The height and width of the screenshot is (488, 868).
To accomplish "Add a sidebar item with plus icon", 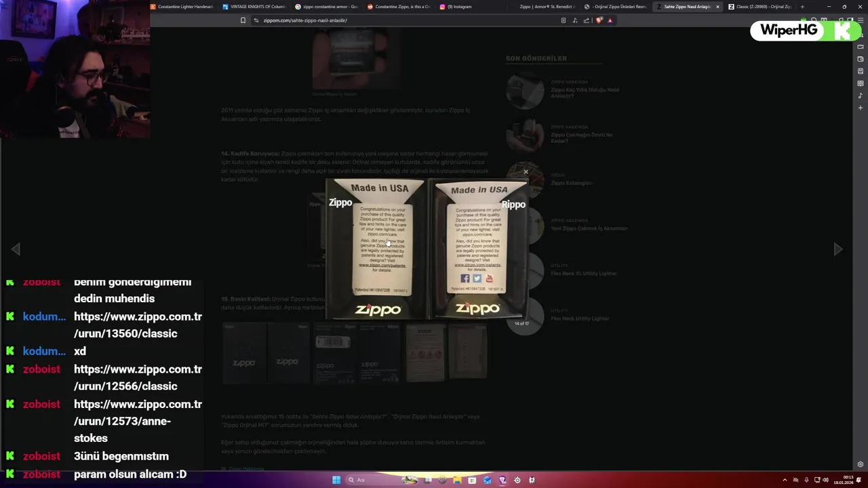I will click(x=861, y=108).
